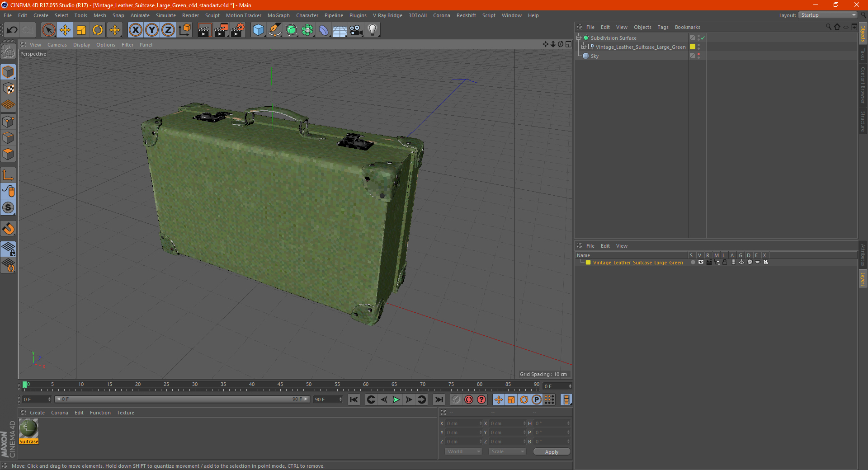
Task: Click the Coordinate System icon
Action: tap(185, 30)
